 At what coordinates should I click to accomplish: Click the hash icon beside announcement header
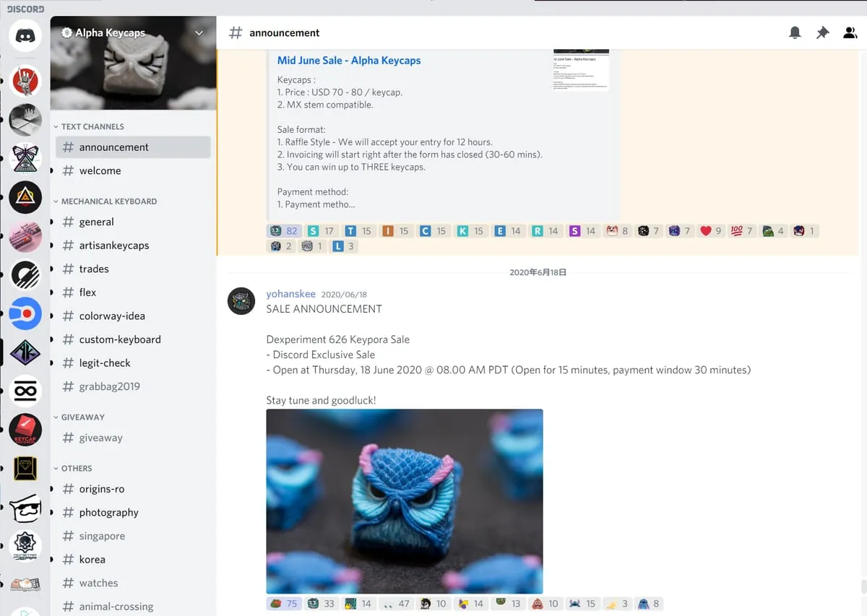[x=236, y=32]
